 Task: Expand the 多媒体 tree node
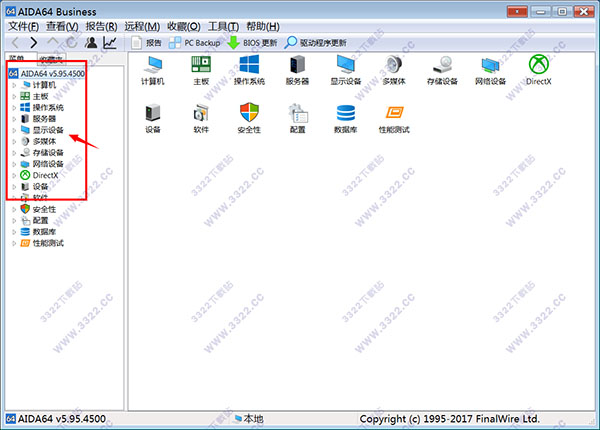coord(14,142)
